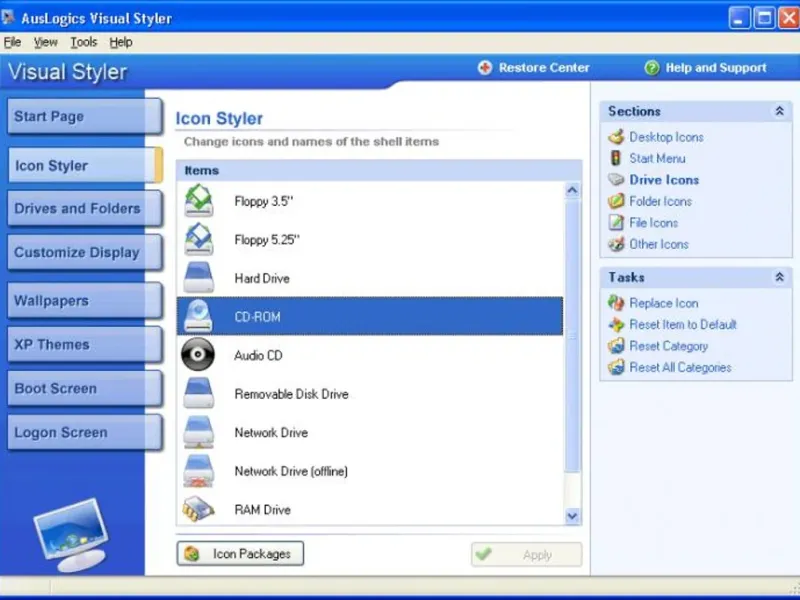Screen dimensions: 800x600
Task: Click the File Icons link
Action: [654, 222]
